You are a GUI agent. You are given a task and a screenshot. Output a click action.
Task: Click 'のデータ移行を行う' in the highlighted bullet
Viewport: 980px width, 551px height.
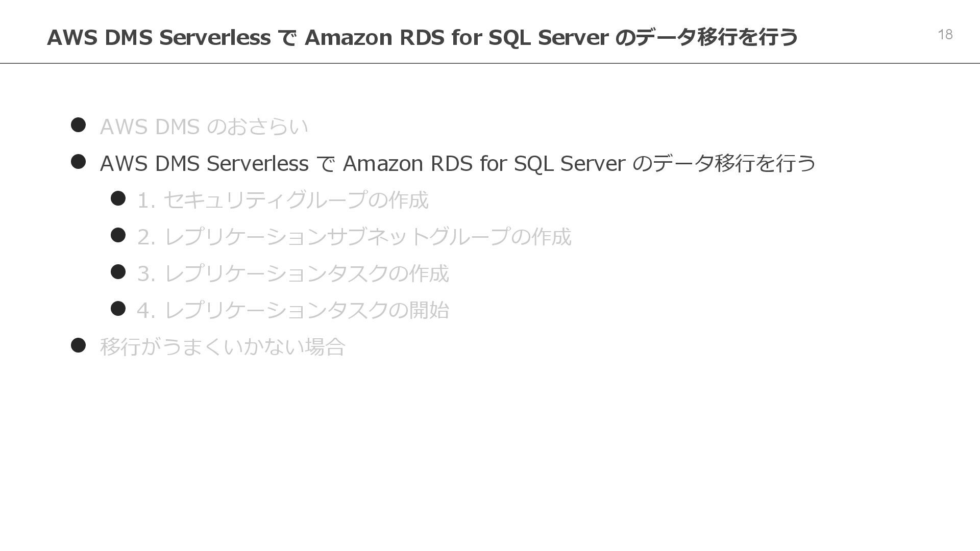[724, 163]
